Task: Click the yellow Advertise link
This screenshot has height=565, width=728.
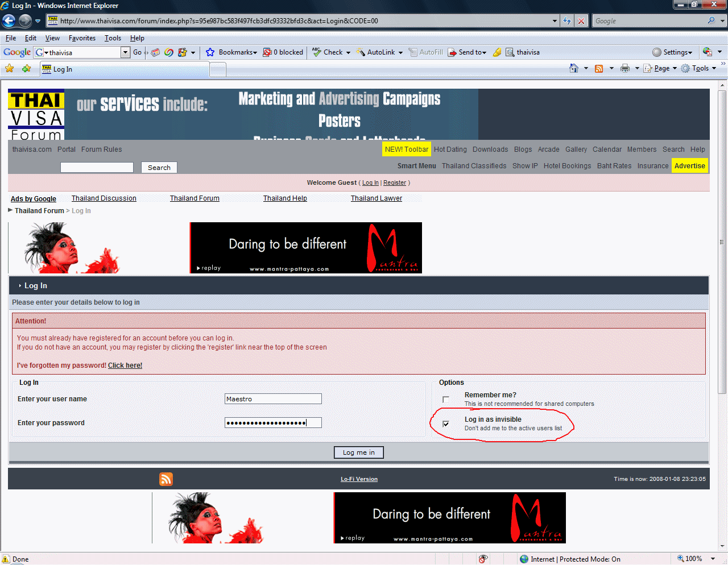Action: (x=690, y=166)
